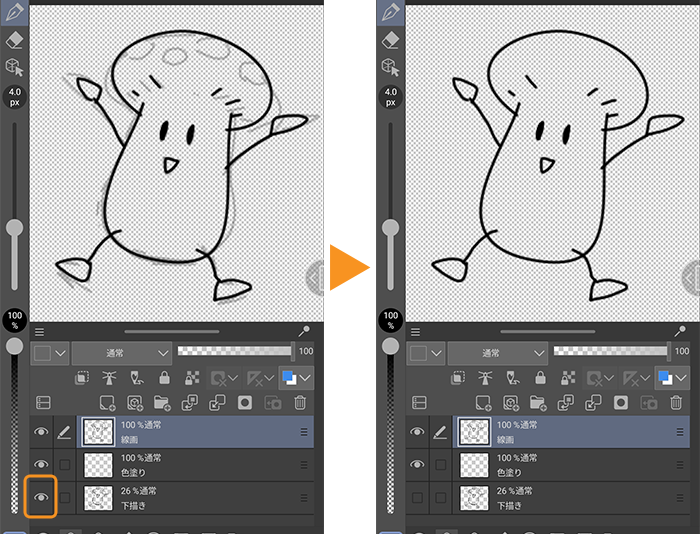Click New layer folder icon in right panel
Image resolution: width=700 pixels, height=534 pixels.
click(537, 402)
